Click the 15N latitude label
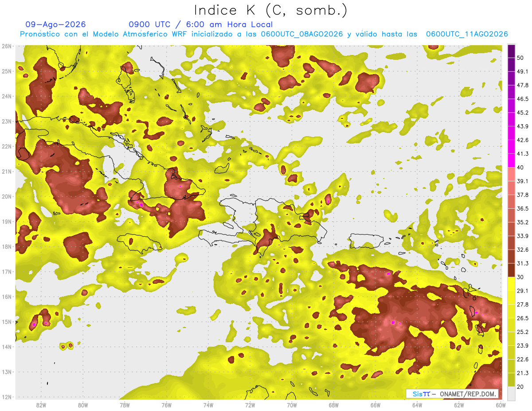Viewport: 532px width, 411px height. coord(7,321)
